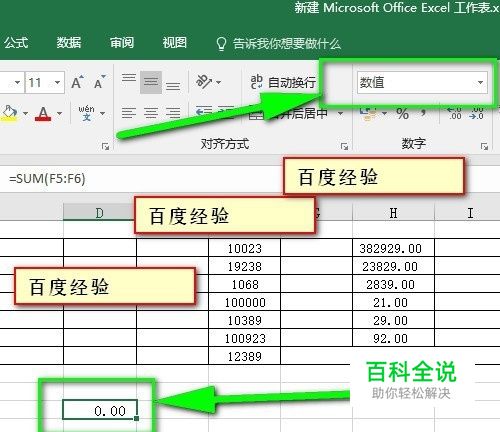
Task: Open the 公式 ribbon tab
Action: pos(16,43)
